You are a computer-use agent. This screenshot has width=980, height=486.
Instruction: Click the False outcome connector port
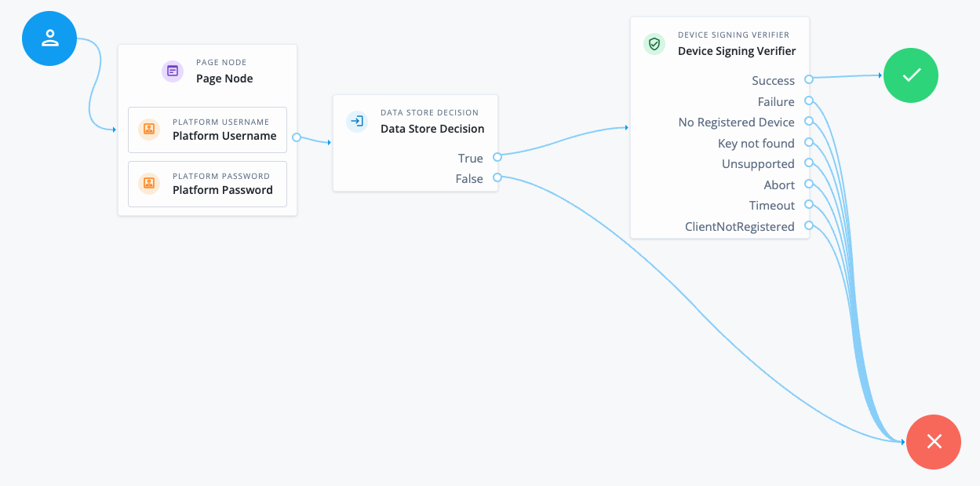(497, 178)
